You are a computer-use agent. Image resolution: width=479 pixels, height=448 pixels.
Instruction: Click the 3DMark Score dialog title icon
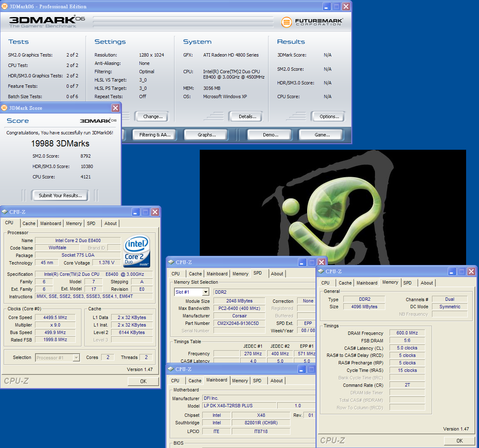(5, 108)
